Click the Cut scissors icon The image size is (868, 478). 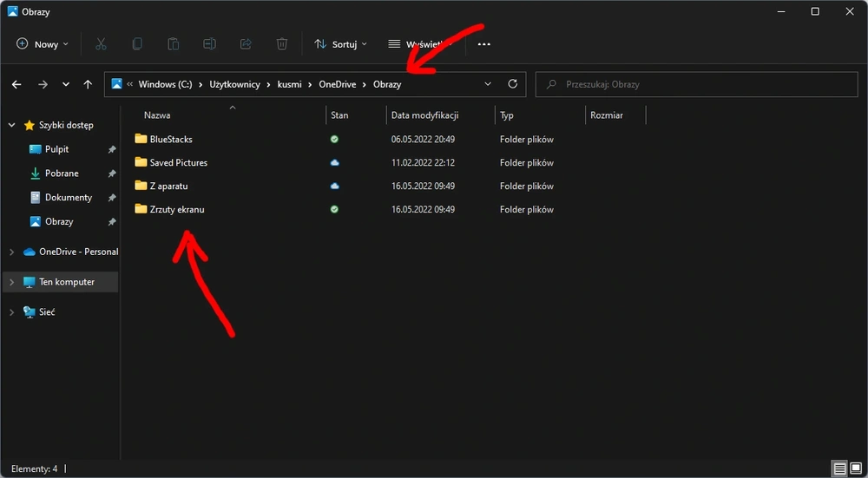[101, 44]
